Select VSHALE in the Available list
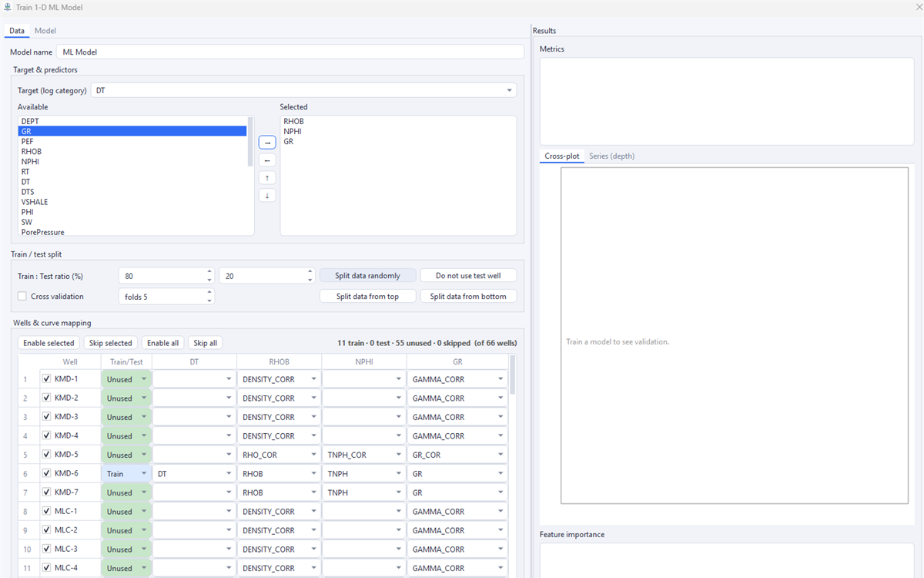This screenshot has width=924, height=578. pos(132,202)
